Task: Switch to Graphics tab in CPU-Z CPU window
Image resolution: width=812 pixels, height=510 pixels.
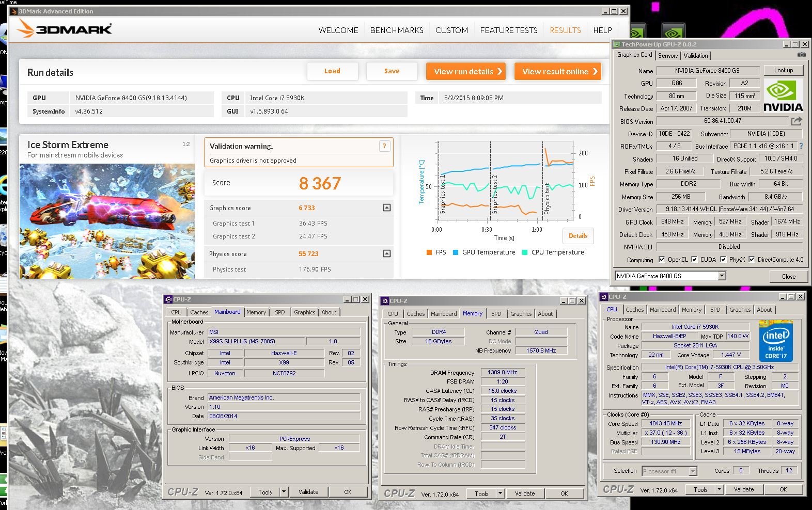Action: pyautogui.click(x=740, y=310)
